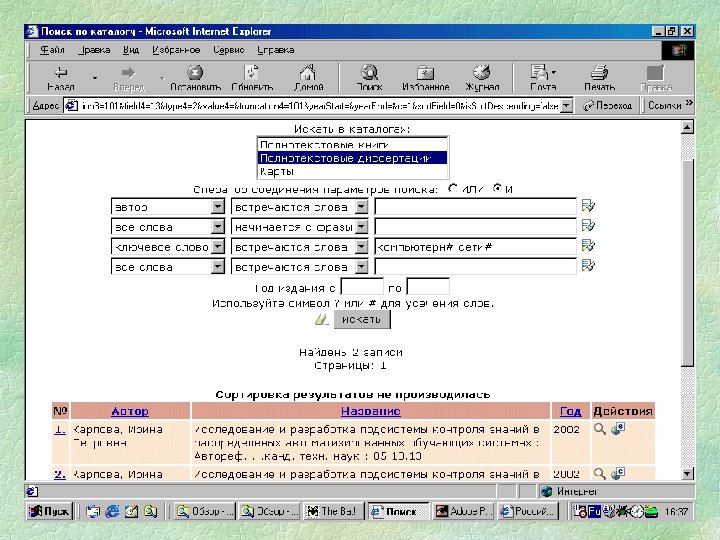Click the page scrollbar down arrow
Viewport: 720px width, 540px height.
(687, 473)
